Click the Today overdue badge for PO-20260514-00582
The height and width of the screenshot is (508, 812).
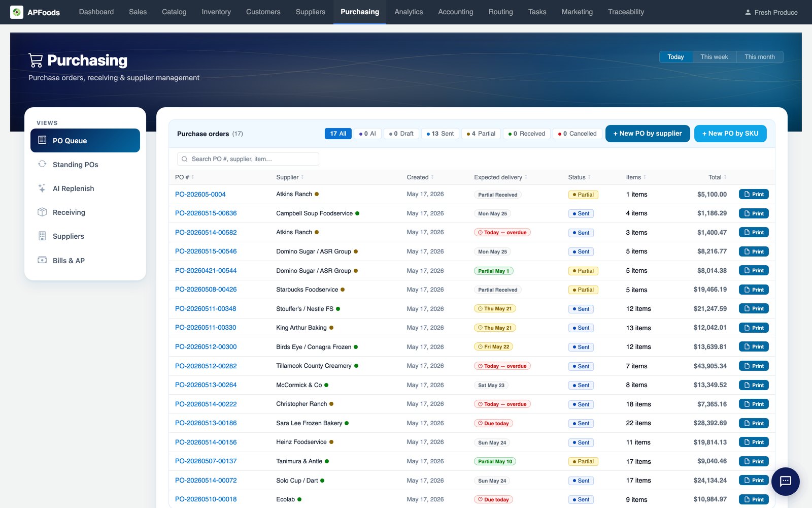502,233
